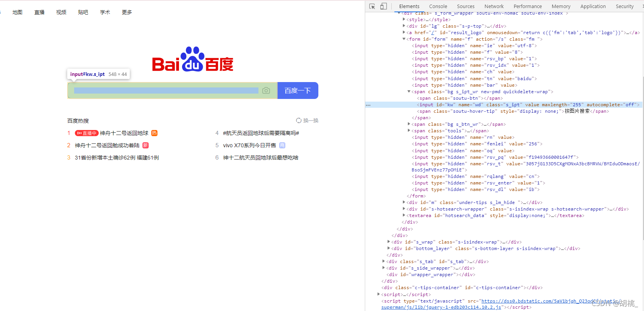644x311 pixels.
Task: Open hot search vivo X70系列今日开售
Action: (250, 145)
